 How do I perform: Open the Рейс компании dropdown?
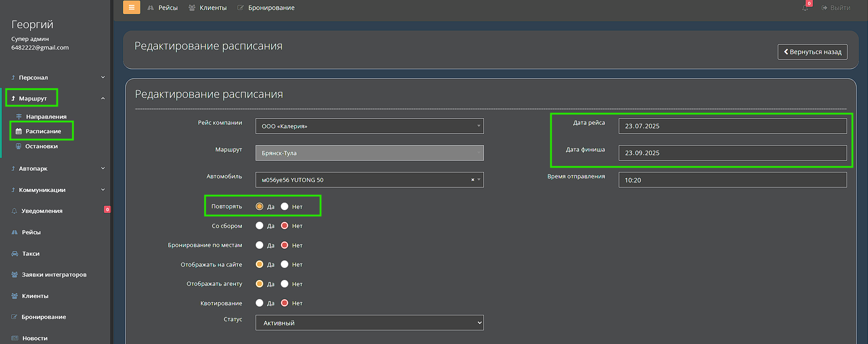[x=369, y=126]
